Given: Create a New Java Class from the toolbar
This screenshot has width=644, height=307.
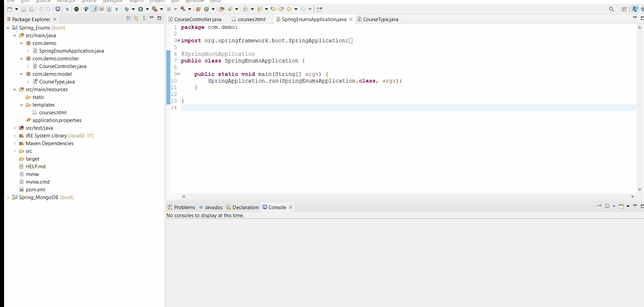Looking at the screenshot, I should 207,9.
